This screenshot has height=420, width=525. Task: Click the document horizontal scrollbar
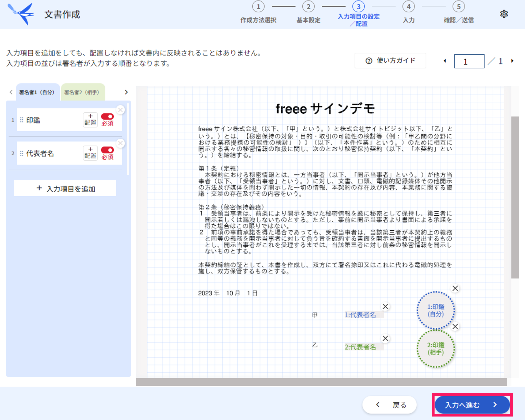[x=322, y=382]
